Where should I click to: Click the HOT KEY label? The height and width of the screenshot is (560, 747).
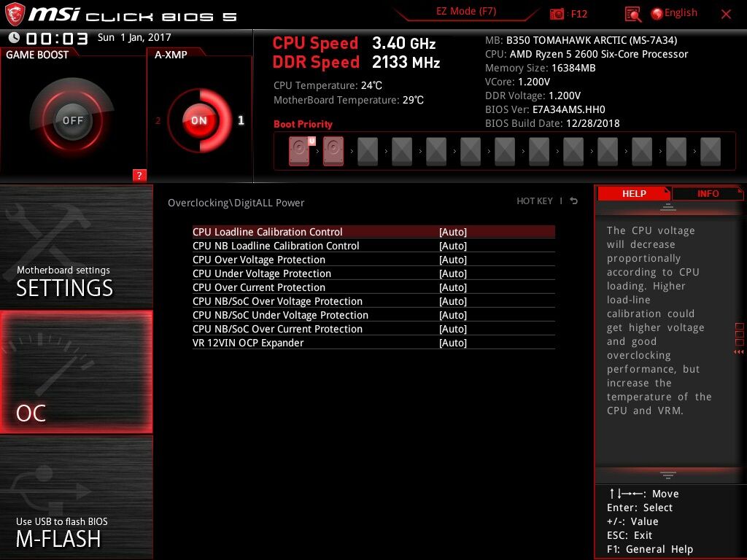tap(535, 201)
